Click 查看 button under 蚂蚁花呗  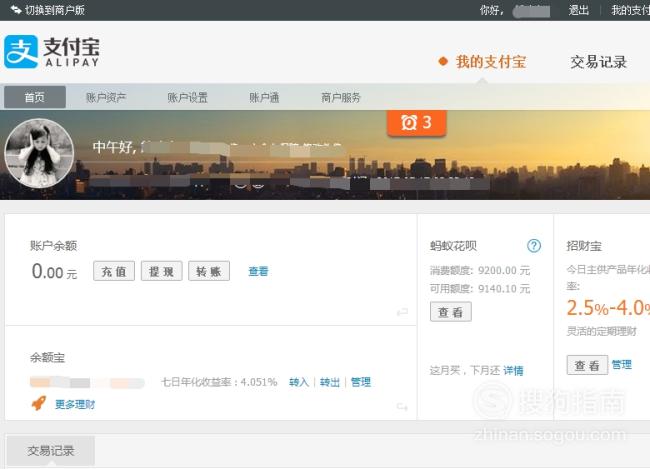pyautogui.click(x=451, y=312)
